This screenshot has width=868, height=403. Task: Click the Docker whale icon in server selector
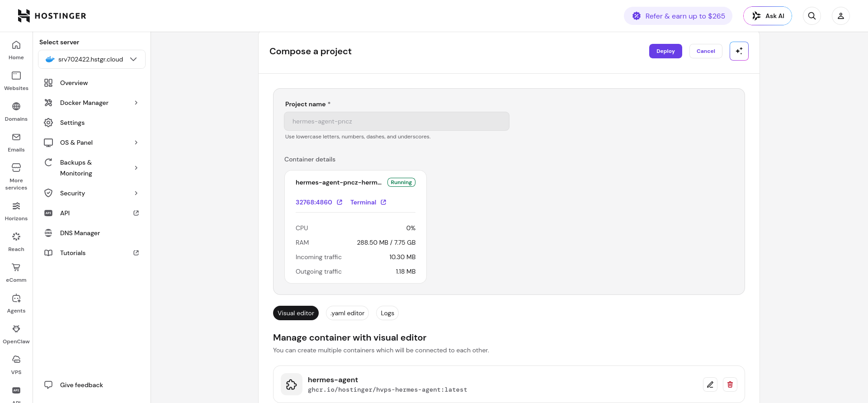tap(50, 59)
